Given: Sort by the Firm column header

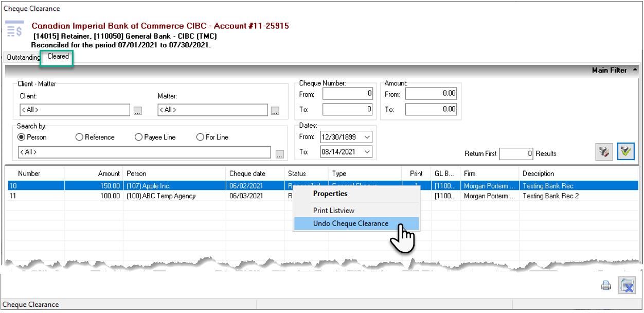Looking at the screenshot, I should (x=490, y=173).
